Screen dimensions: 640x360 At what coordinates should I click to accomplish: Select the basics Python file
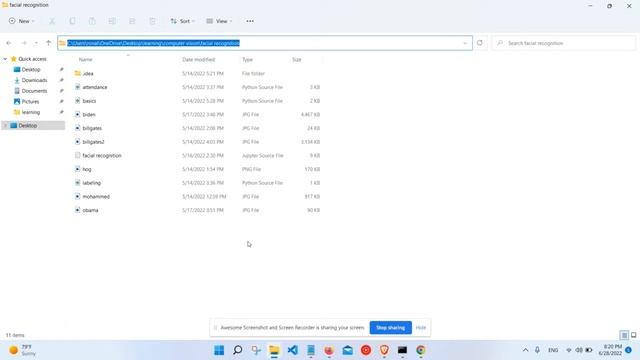(x=89, y=101)
